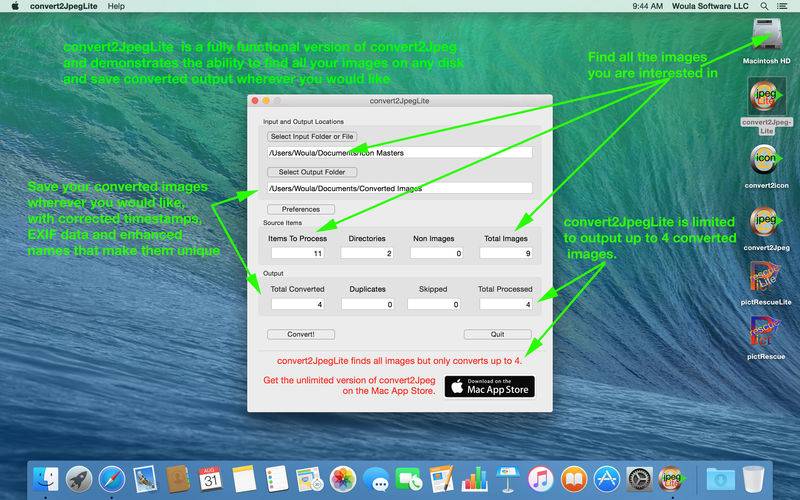
Task: Click Total Converted value field
Action: [x=297, y=304]
